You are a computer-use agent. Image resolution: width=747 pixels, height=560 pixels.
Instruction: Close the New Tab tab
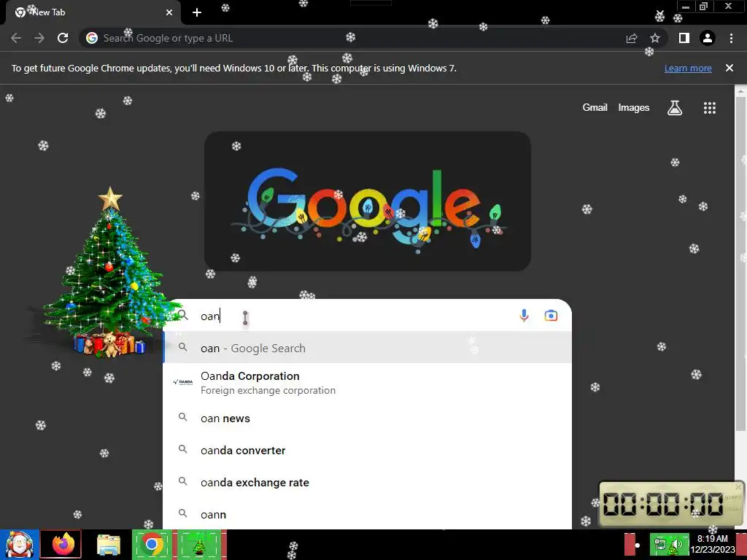[169, 12]
